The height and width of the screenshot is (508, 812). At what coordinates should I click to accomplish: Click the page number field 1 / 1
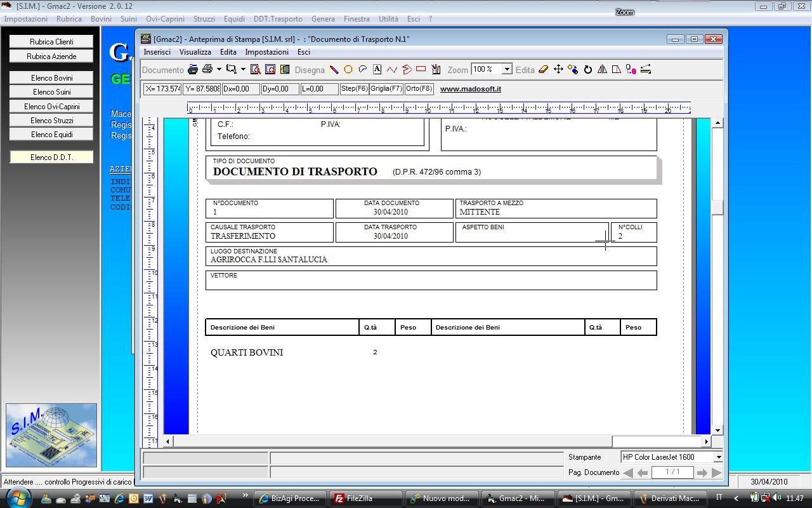coord(672,472)
